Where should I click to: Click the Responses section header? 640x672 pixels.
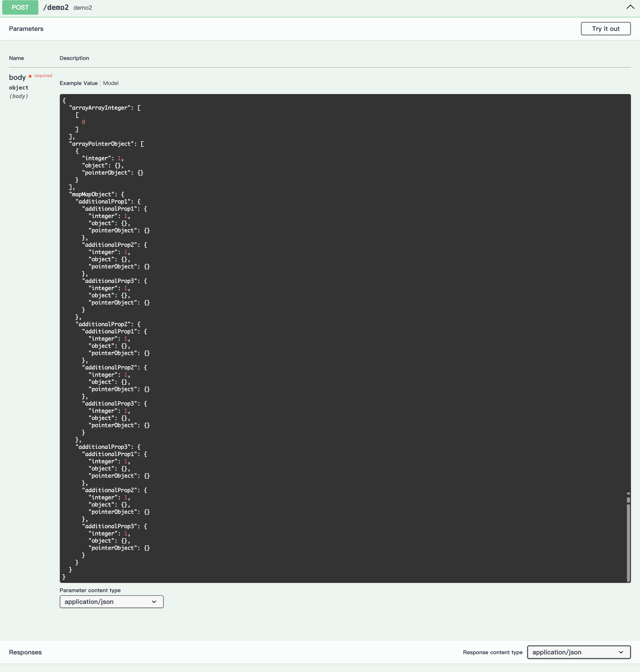[25, 652]
